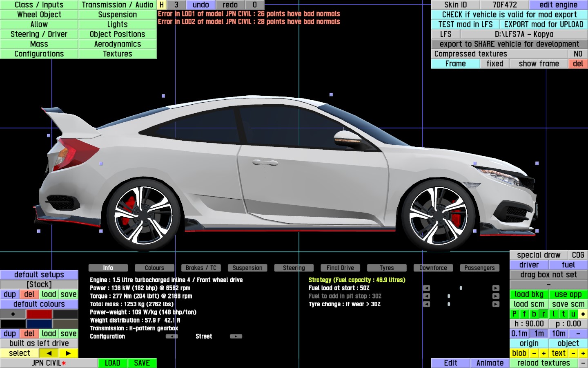Click the dot button after the u view button
This screenshot has height=368, width=588.
click(x=583, y=314)
